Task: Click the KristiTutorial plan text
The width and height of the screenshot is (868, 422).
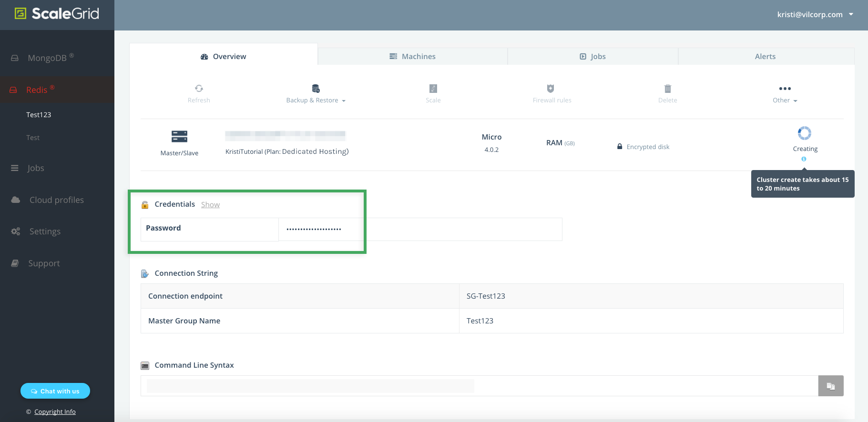Action: [x=287, y=151]
